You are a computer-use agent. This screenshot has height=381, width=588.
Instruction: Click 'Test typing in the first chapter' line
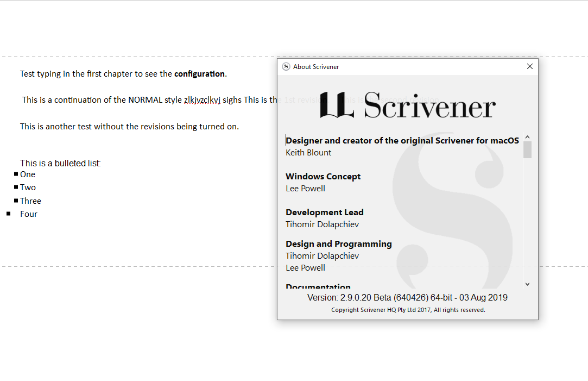point(123,73)
